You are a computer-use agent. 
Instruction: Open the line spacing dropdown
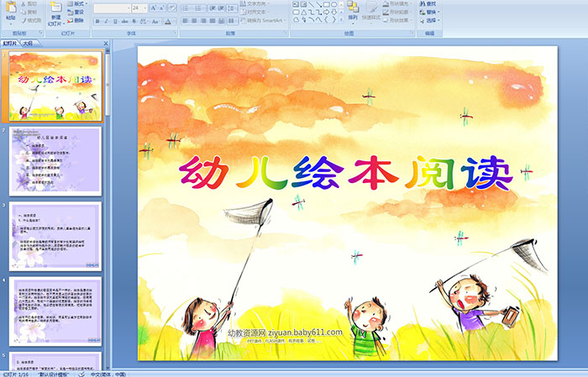point(233,8)
